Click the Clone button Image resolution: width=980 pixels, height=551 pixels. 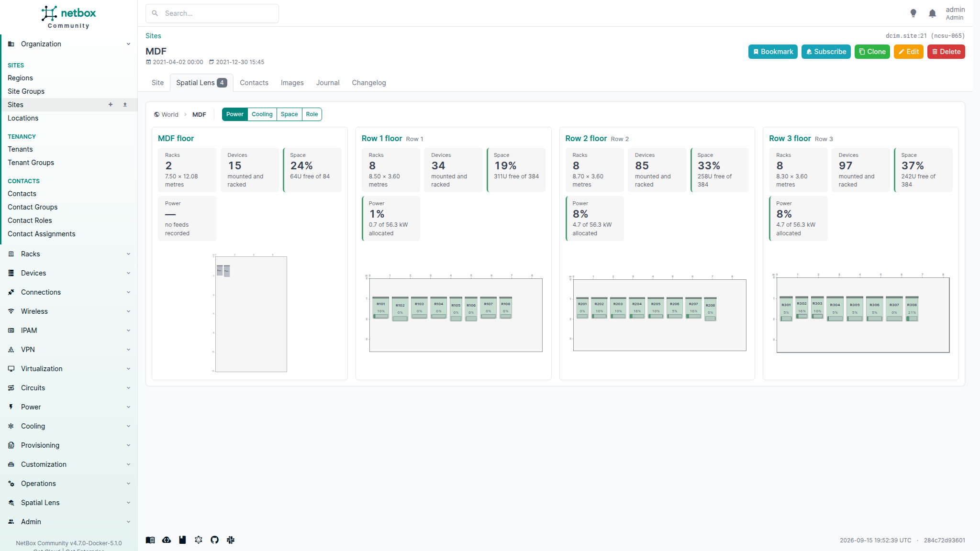tap(872, 52)
